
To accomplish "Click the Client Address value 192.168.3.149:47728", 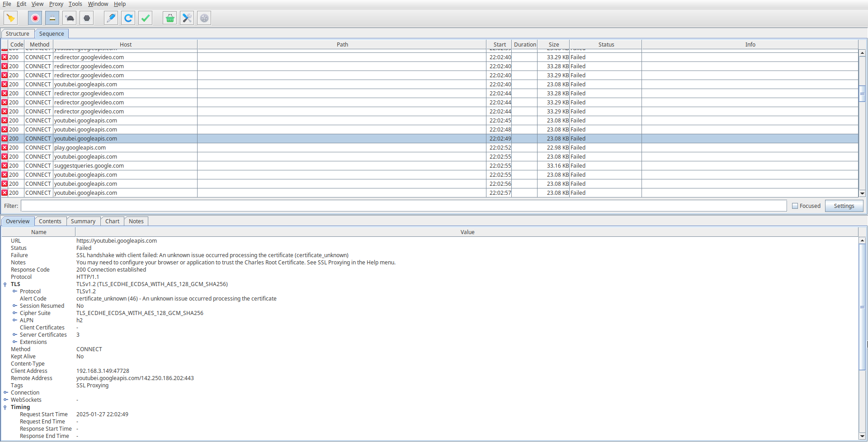I will [x=103, y=371].
